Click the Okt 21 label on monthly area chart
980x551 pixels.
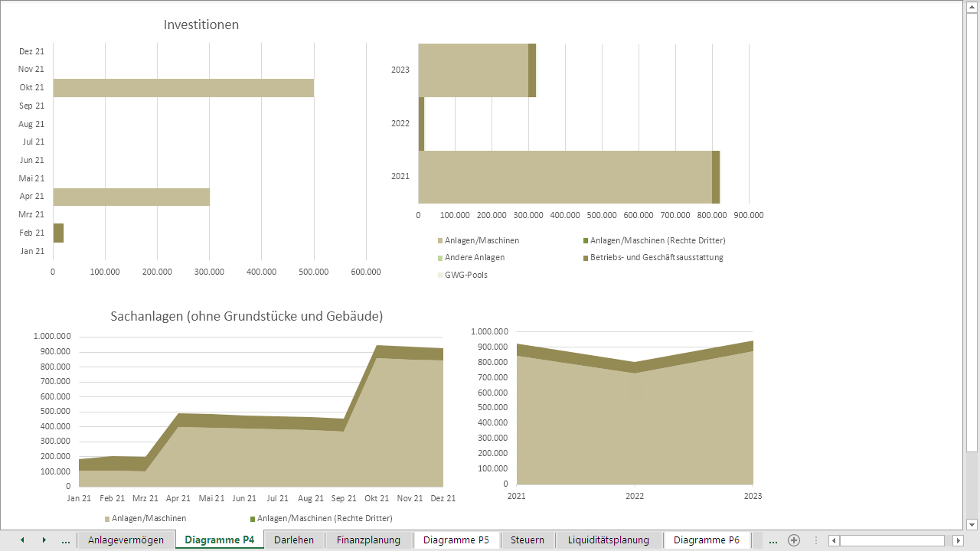(x=376, y=498)
